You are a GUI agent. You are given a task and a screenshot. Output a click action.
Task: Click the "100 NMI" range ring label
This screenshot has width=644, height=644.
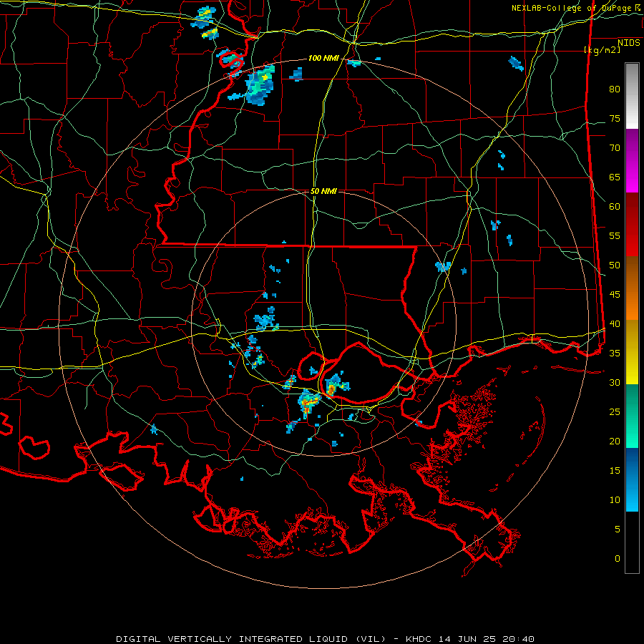coord(323,59)
